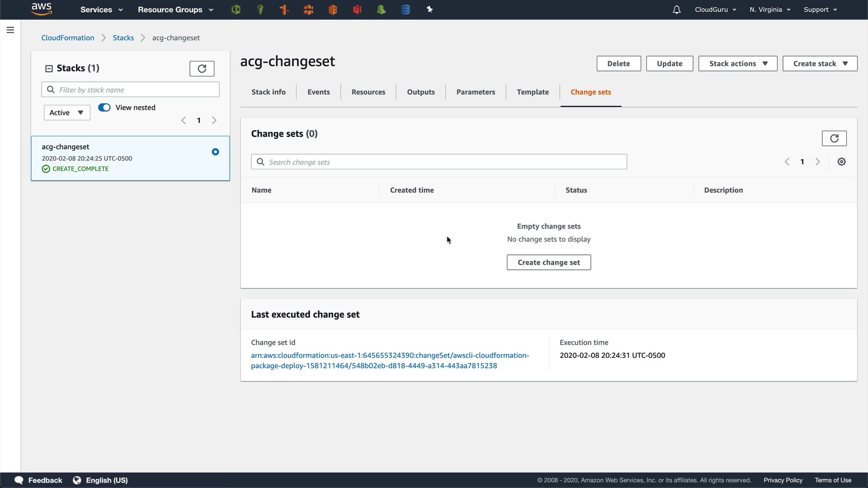868x488 pixels.
Task: Select the acg-changeset stack radio button
Action: (215, 152)
